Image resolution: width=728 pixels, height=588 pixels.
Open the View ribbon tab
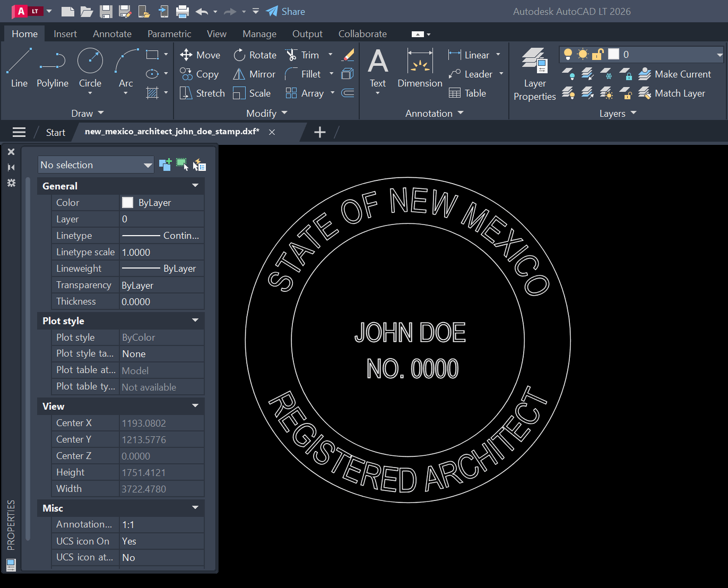tap(216, 34)
